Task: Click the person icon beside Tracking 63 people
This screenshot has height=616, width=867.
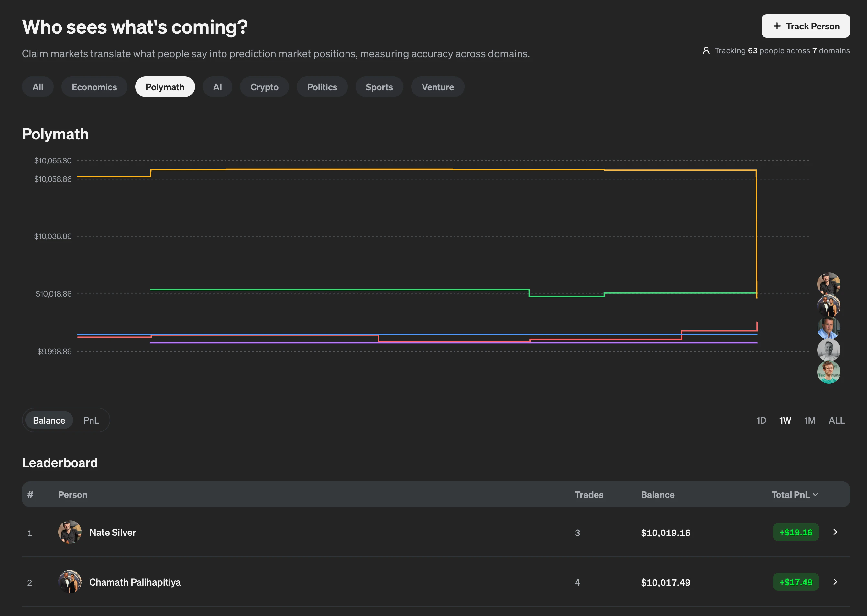Action: 706,50
